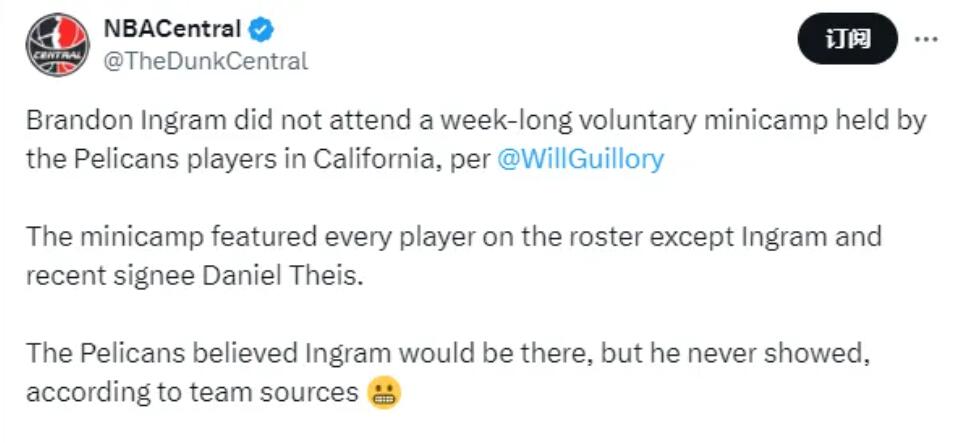956x443 pixels.
Task: Open the NBACentral profile avatar
Action: pos(57,45)
